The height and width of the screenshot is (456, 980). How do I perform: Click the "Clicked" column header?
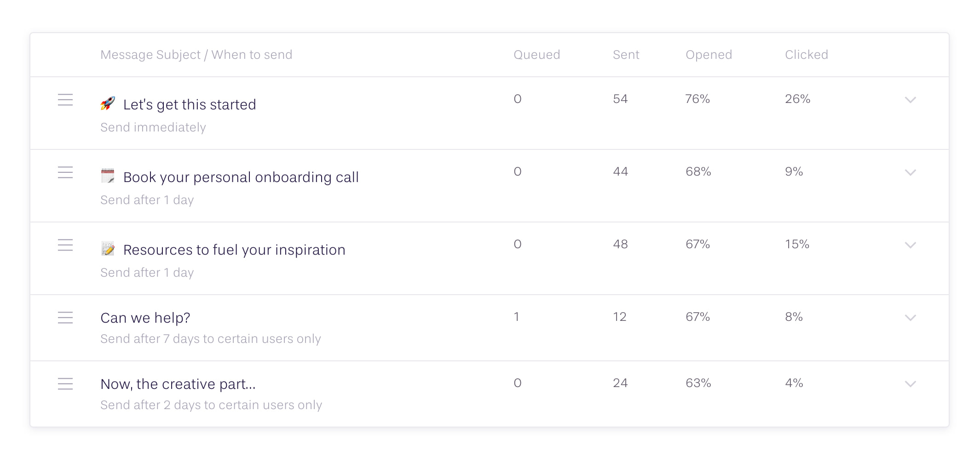click(x=806, y=54)
